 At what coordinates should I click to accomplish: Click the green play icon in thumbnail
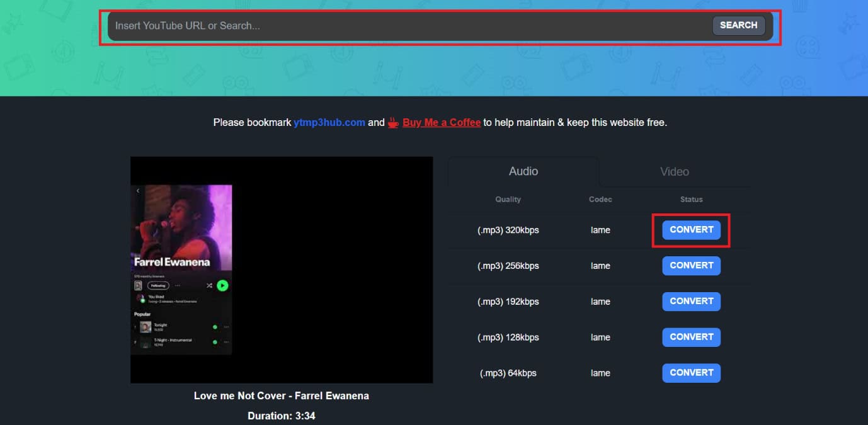(x=222, y=285)
